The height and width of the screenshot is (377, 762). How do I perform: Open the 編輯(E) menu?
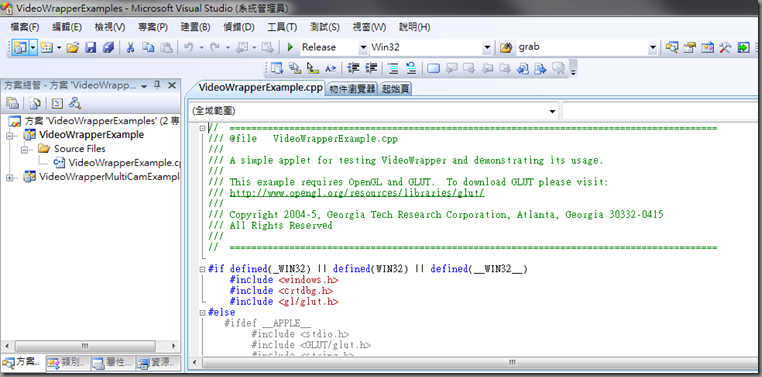[x=67, y=27]
